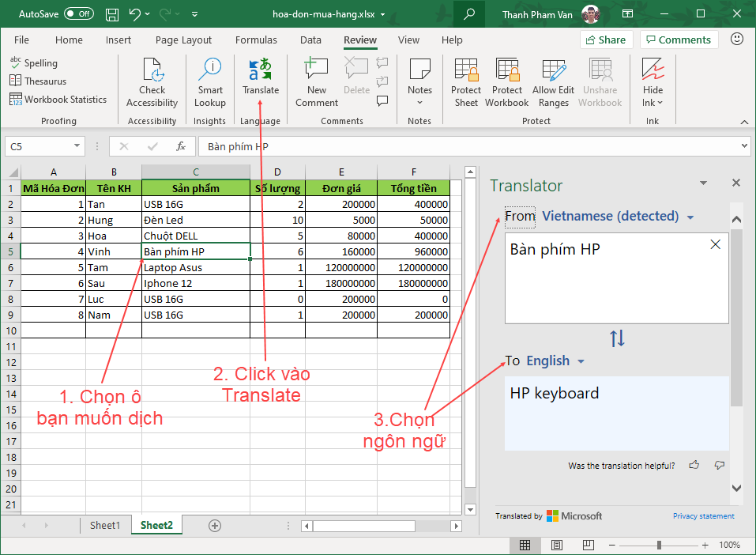Viewport: 756px width, 555px height.
Task: Click Show Comments icon in Comments group
Action: click(x=382, y=101)
